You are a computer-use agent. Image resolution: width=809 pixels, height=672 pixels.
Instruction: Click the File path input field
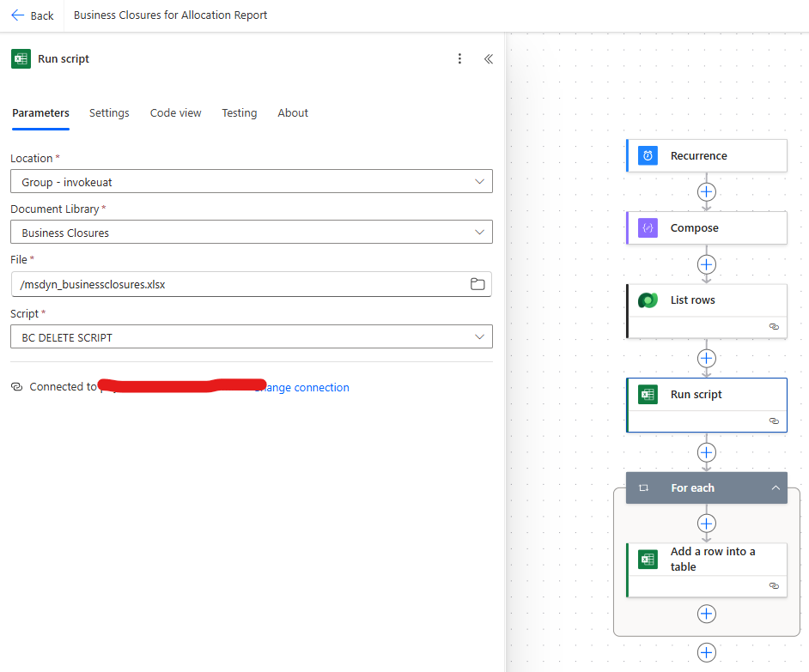click(240, 285)
